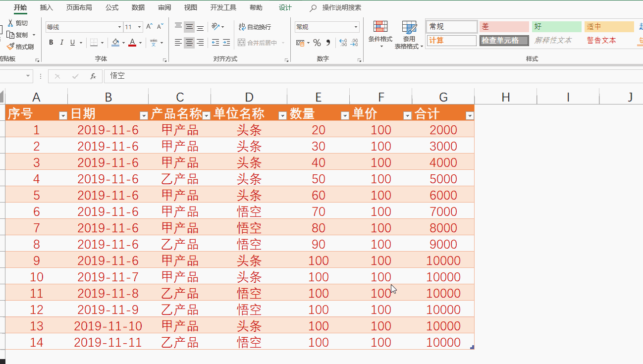Open the 合计 column filter dropdown
Image resolution: width=643 pixels, height=364 pixels.
(x=470, y=116)
